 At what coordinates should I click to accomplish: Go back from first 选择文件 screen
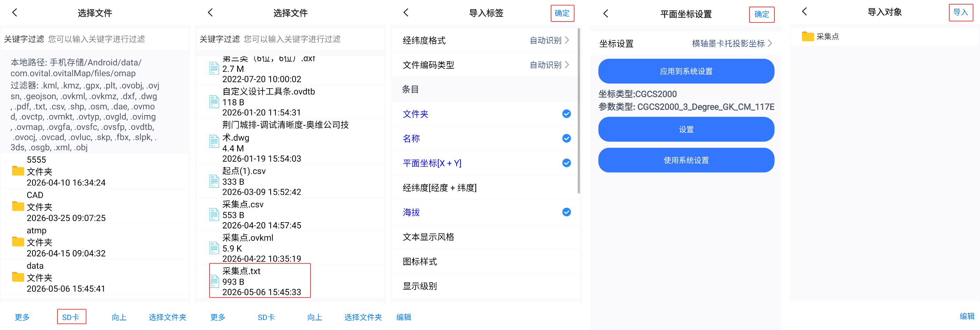[x=15, y=12]
